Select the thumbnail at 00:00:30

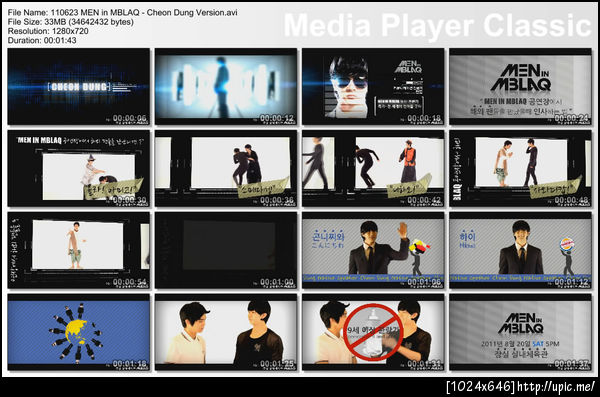pos(78,168)
